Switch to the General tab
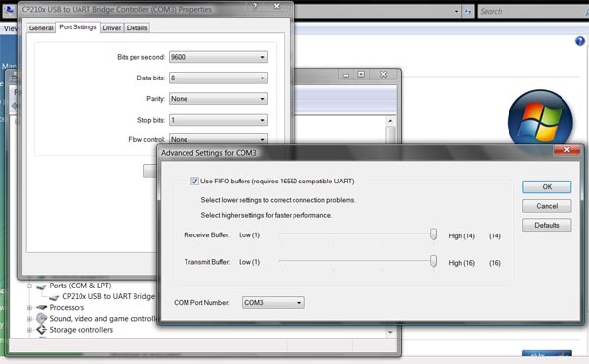This screenshot has width=589, height=364. click(x=41, y=28)
